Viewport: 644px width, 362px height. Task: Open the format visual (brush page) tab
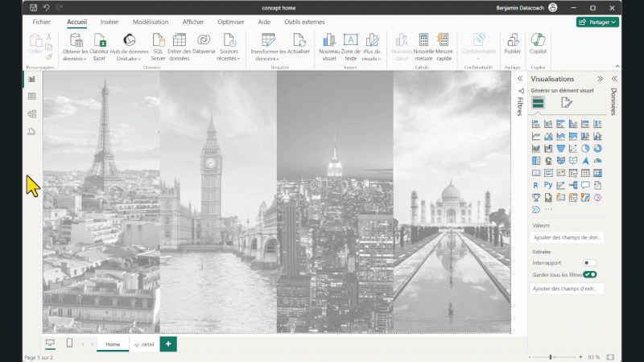pos(567,103)
